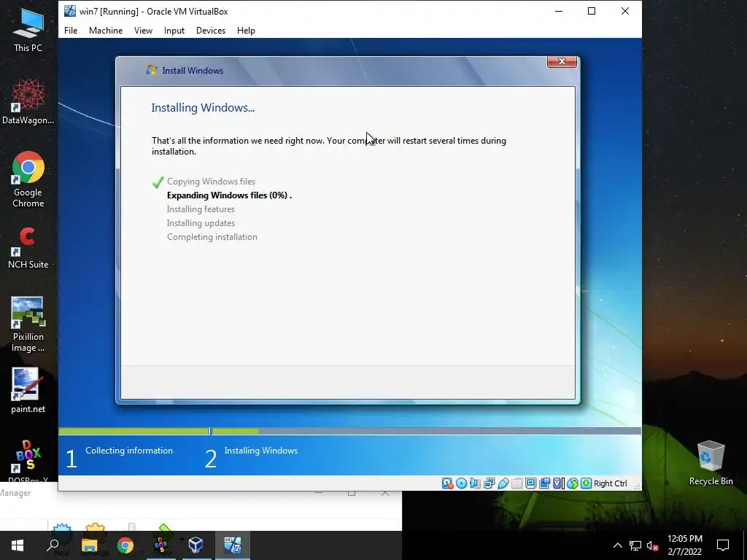The height and width of the screenshot is (560, 747).
Task: Select the Pixillion Image desktop shortcut
Action: click(28, 324)
